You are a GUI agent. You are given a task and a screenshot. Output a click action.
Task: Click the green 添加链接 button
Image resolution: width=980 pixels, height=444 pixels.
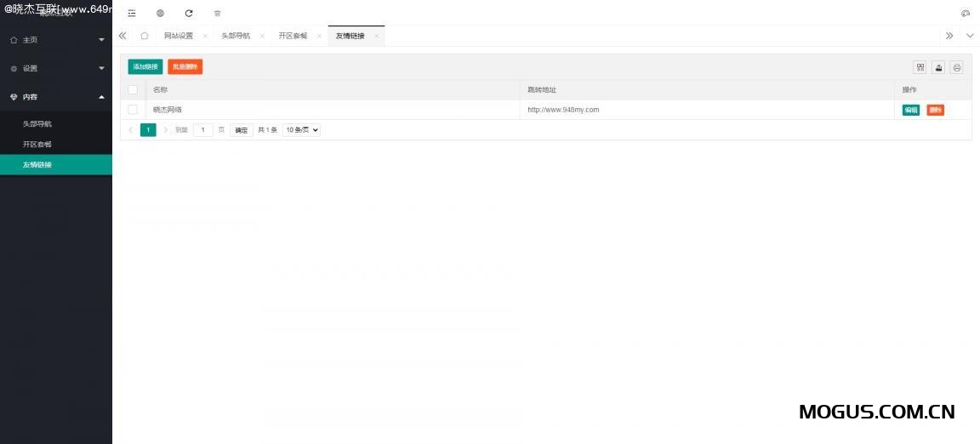tap(145, 66)
